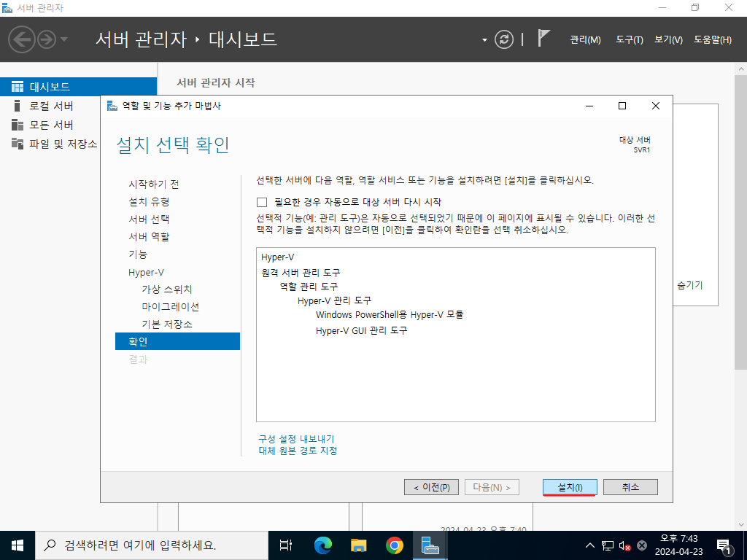Viewport: 747px width, 560px height.
Task: Open navigation history dropdown next to forward arrow
Action: (64, 39)
